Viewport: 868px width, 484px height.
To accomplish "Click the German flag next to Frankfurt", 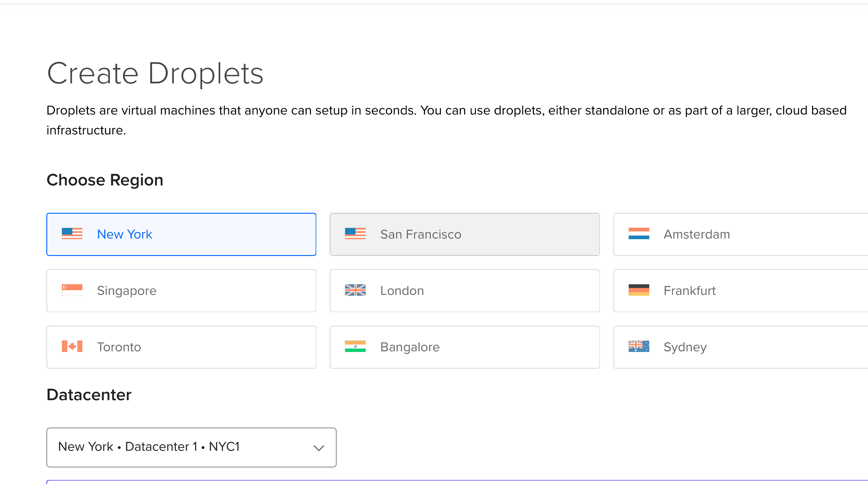I will (x=638, y=290).
